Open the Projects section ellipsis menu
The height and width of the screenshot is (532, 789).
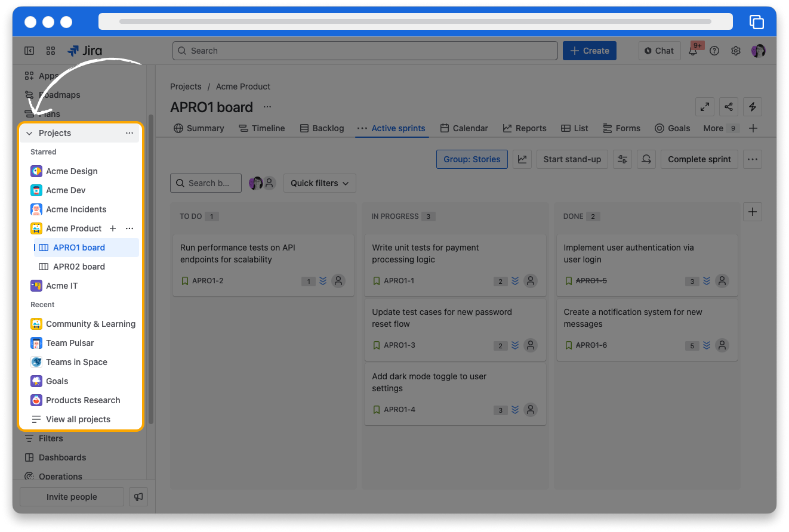(130, 133)
